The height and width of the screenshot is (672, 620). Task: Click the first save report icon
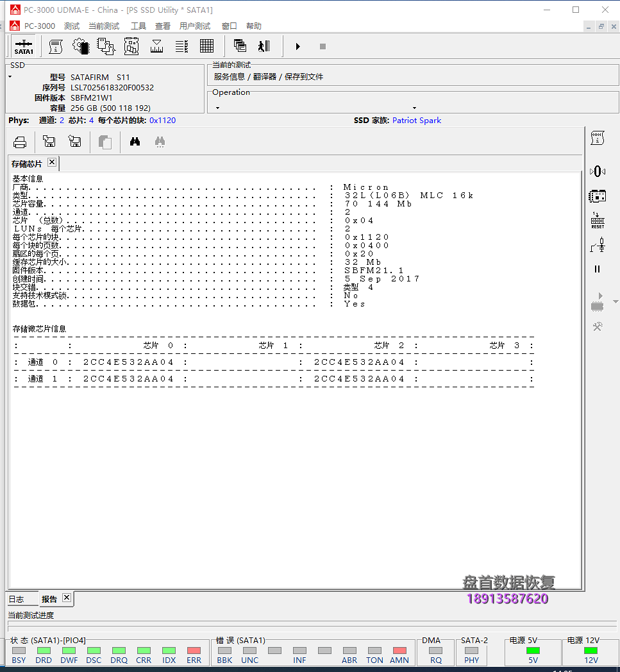coord(49,141)
